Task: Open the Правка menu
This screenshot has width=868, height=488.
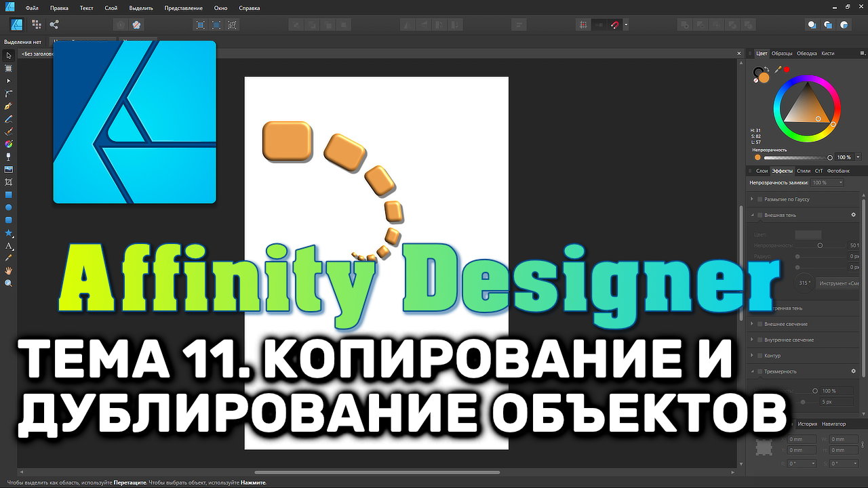Action: pyautogui.click(x=60, y=8)
